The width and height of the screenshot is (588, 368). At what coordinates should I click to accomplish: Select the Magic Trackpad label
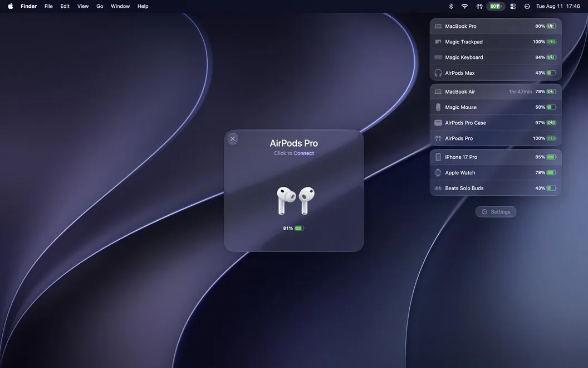464,42
